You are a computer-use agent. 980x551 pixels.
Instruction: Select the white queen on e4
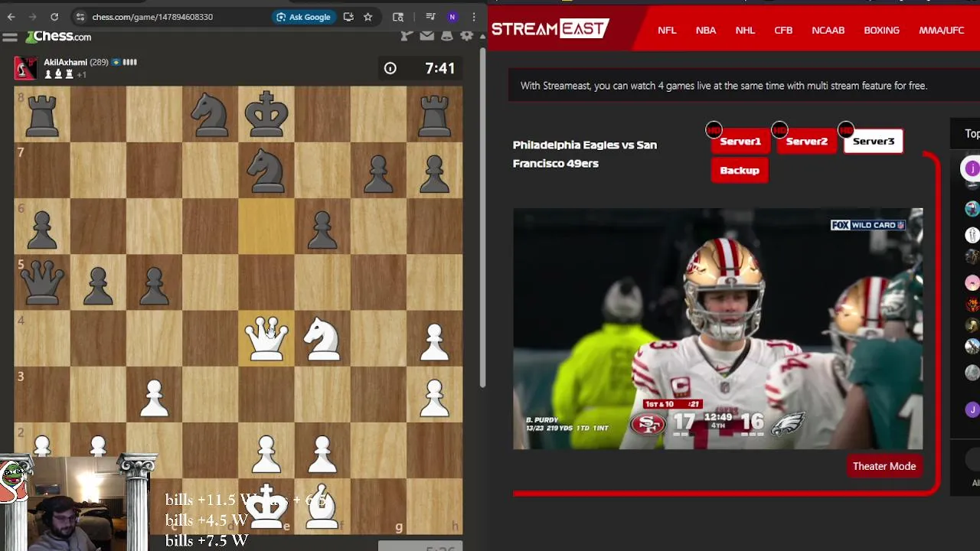(x=266, y=338)
